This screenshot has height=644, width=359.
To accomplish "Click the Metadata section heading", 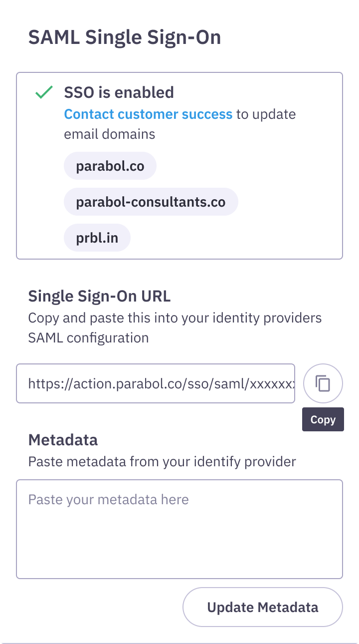I will 63,440.
